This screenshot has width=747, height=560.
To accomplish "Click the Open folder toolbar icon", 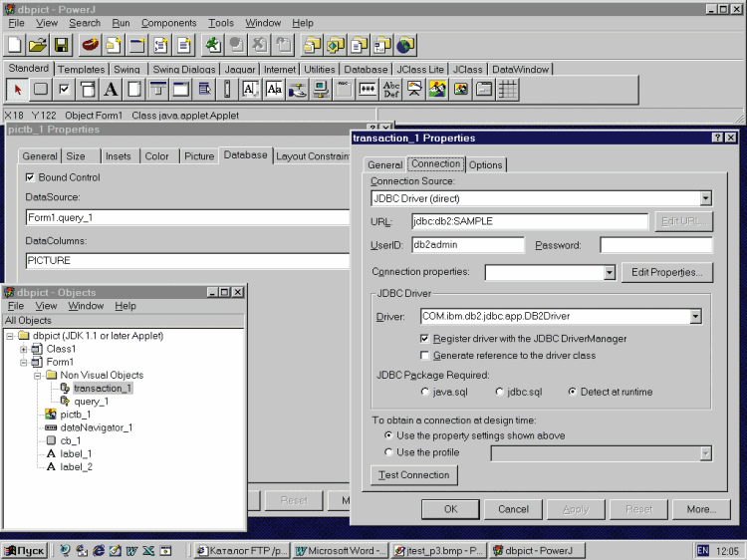I will (38, 45).
